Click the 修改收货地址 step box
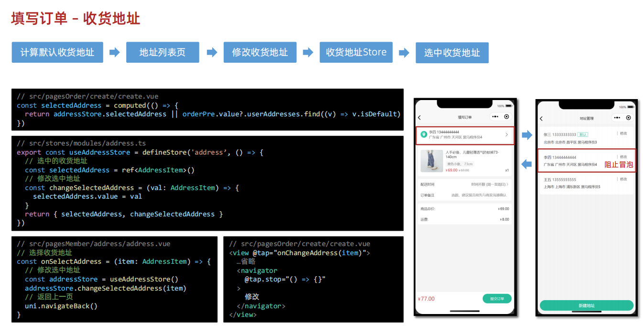This screenshot has width=644, height=326. click(x=260, y=53)
